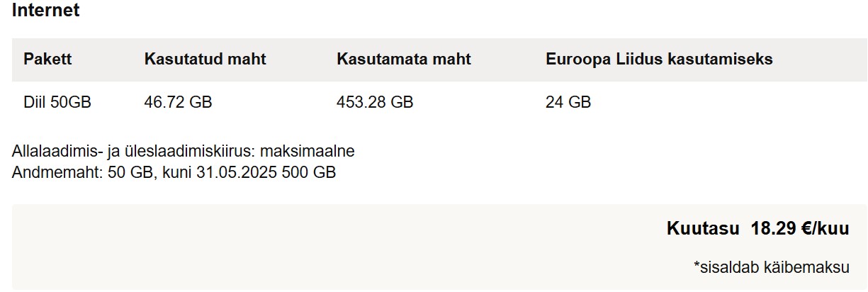Click the *sisaldab käibemaksu note
The image size is (868, 292).
tap(771, 267)
